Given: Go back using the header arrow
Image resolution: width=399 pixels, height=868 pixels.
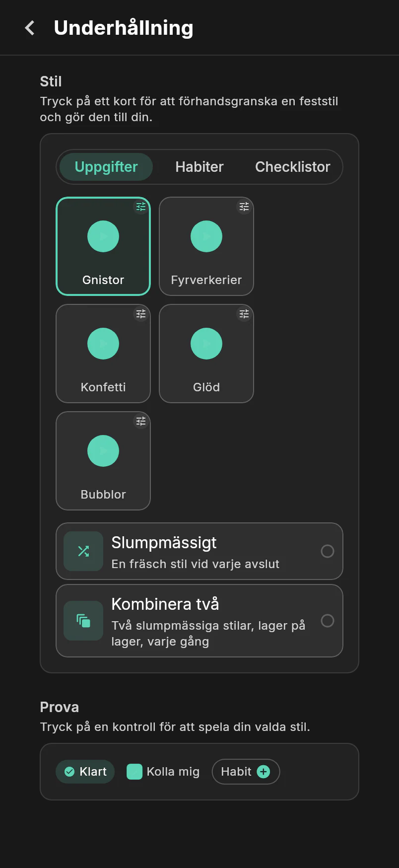Looking at the screenshot, I should pos(30,28).
